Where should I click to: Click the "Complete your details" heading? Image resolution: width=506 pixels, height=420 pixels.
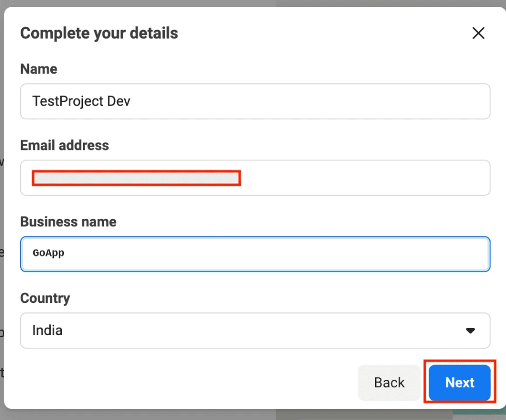point(99,33)
